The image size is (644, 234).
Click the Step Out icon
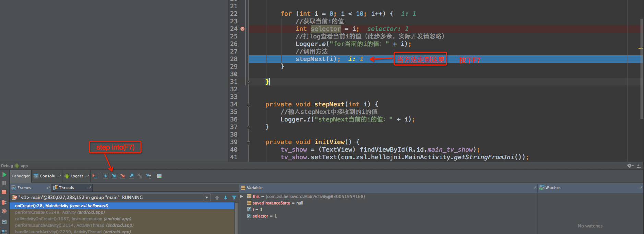pyautogui.click(x=131, y=176)
